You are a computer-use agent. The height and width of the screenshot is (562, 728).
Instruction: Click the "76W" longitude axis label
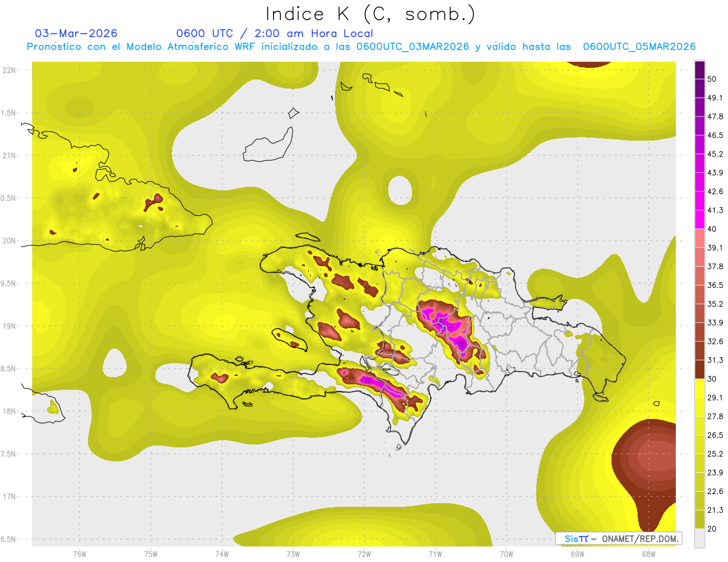point(79,555)
